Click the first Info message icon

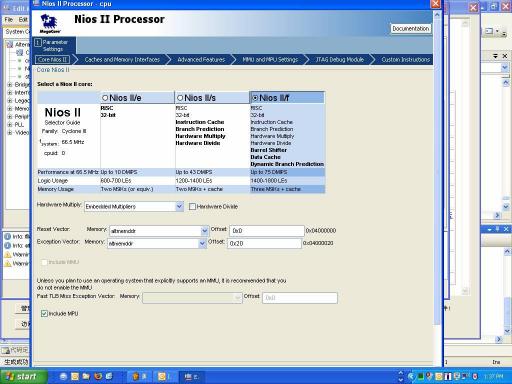point(8,236)
